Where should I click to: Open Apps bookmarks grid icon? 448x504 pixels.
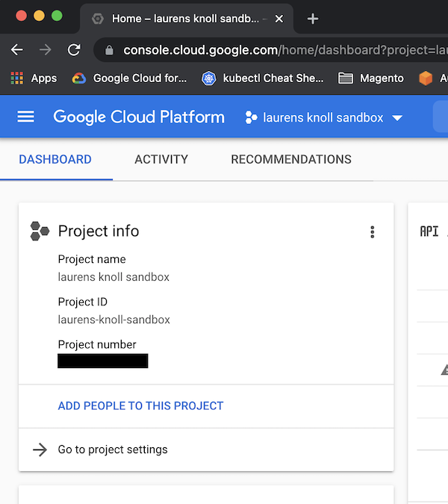click(17, 78)
